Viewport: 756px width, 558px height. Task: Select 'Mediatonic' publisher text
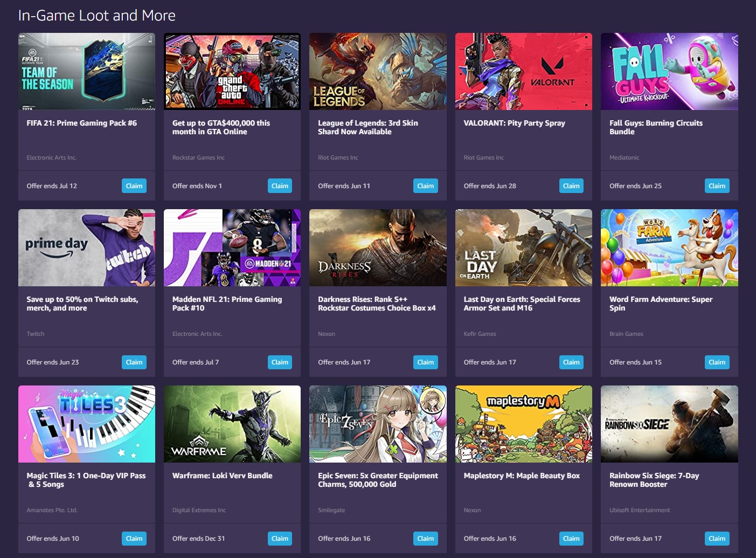click(625, 157)
